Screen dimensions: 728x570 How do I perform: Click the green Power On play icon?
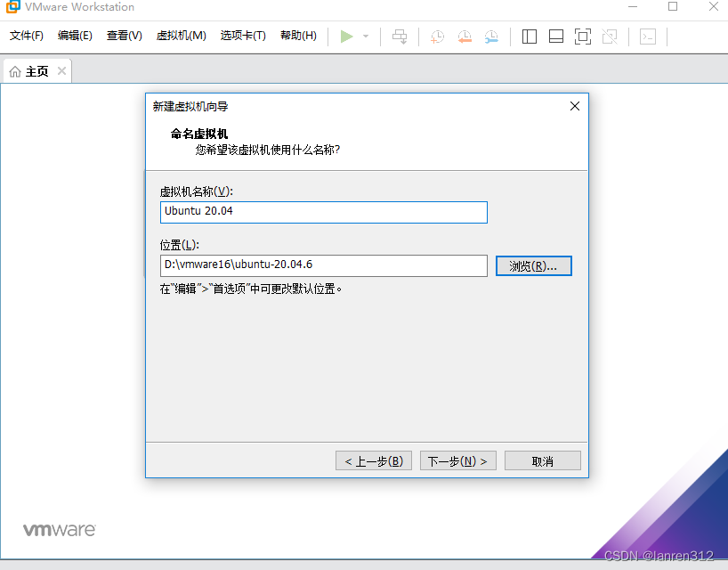tap(346, 37)
